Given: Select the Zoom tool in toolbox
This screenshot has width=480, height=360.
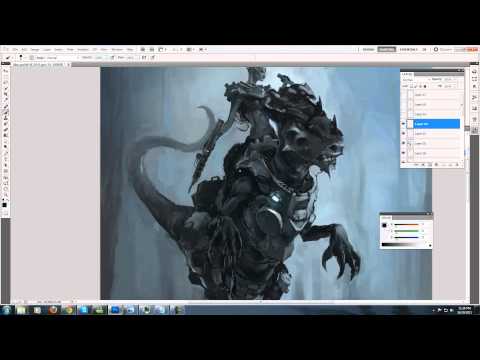Looking at the screenshot, I should pos(5,195).
